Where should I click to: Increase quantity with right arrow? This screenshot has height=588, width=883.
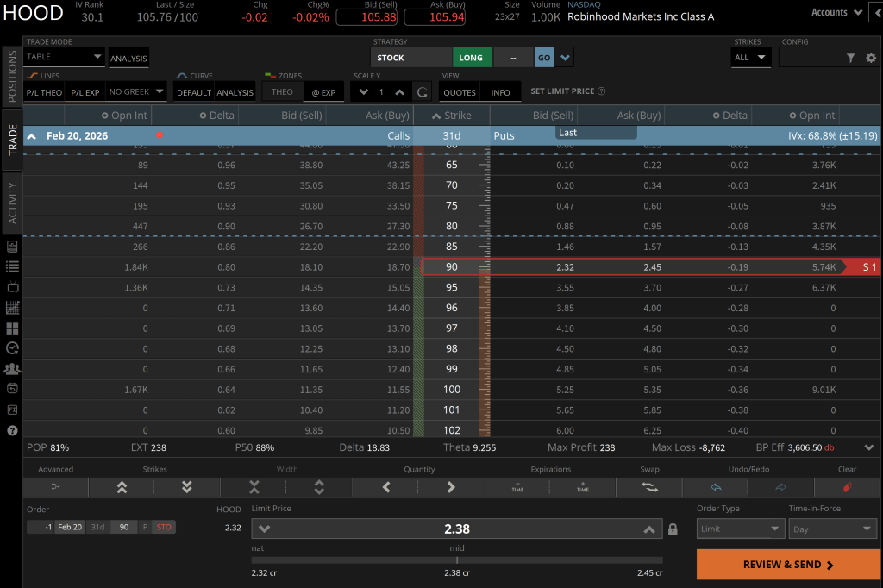pos(450,487)
